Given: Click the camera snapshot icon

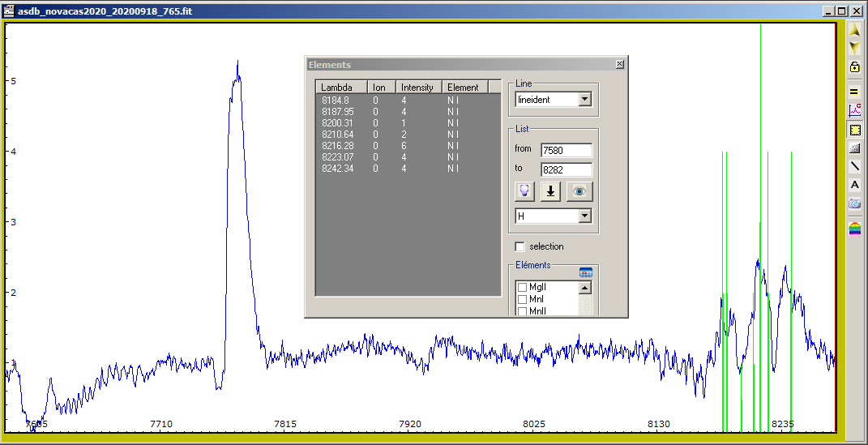Looking at the screenshot, I should pos(854,203).
